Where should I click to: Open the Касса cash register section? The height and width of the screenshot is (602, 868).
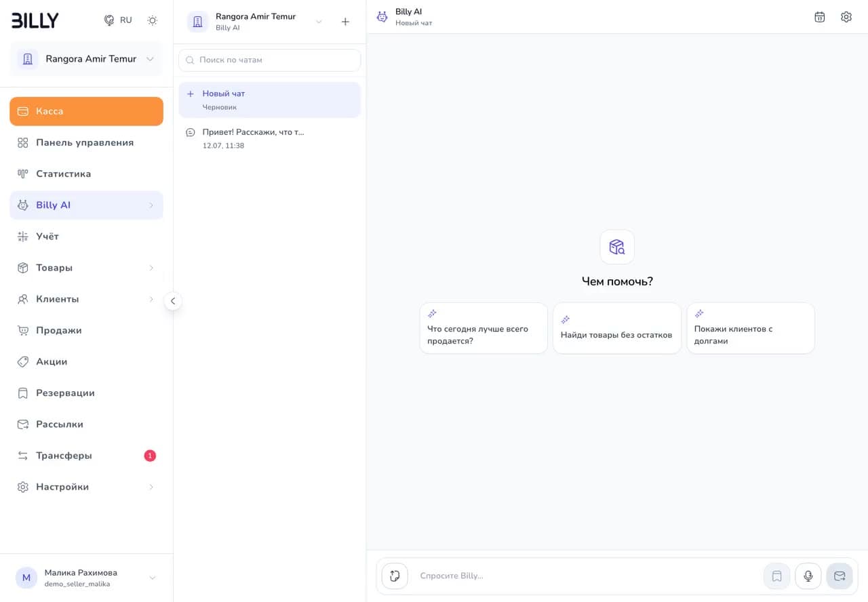[x=86, y=111]
